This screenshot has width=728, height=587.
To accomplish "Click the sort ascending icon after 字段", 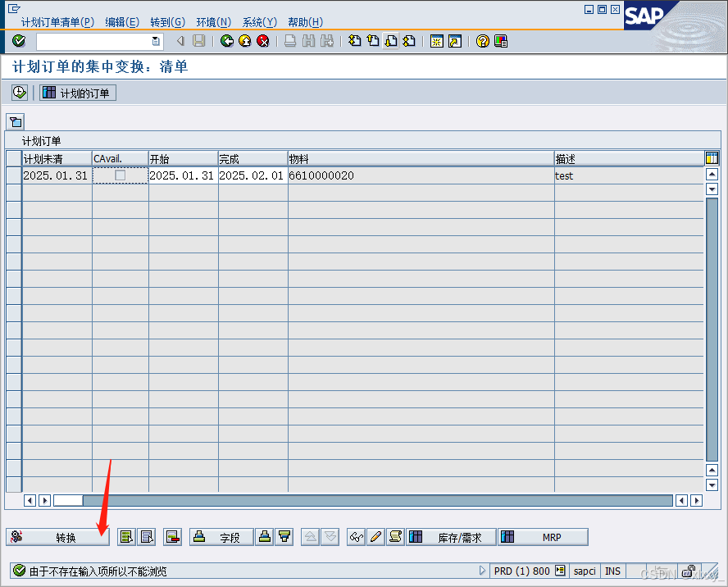I will [265, 537].
